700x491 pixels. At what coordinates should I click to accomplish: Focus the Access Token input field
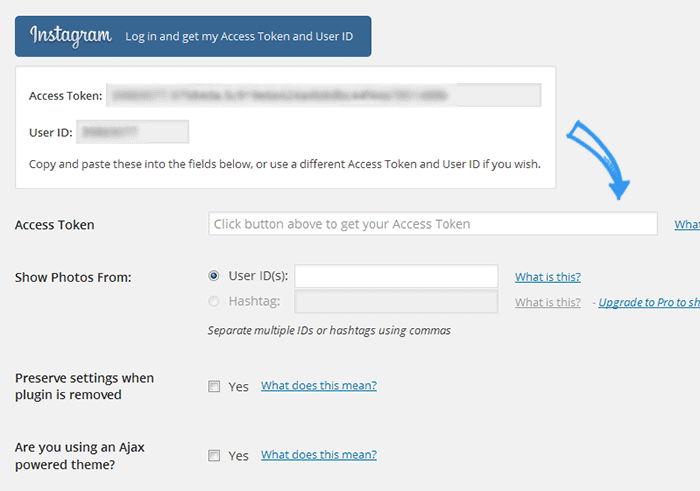(433, 224)
